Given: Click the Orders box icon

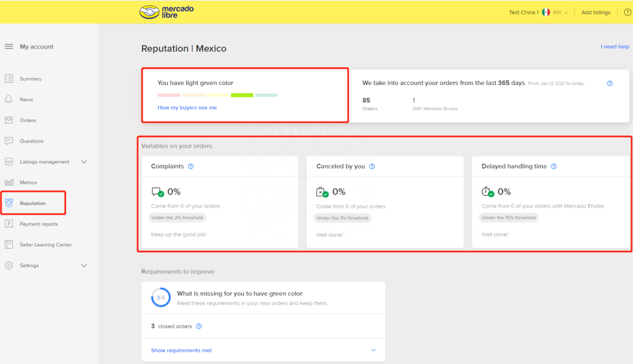Looking at the screenshot, I should pyautogui.click(x=9, y=120).
